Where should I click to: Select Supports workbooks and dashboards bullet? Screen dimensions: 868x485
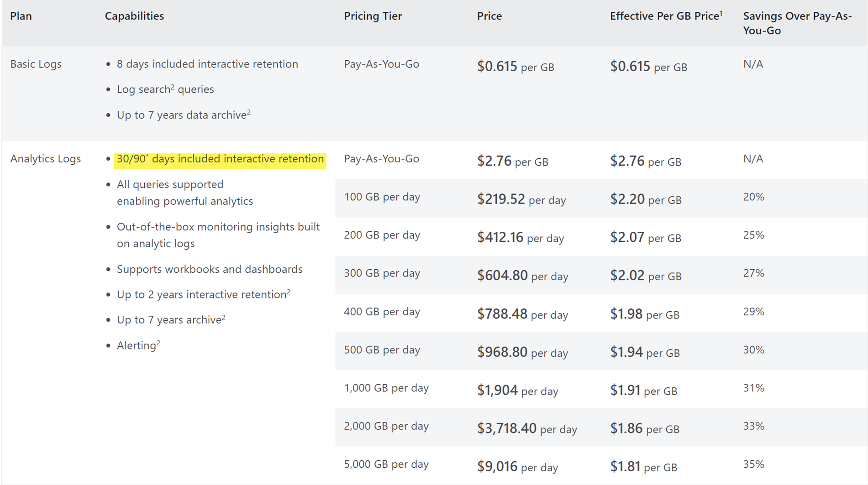(x=210, y=269)
